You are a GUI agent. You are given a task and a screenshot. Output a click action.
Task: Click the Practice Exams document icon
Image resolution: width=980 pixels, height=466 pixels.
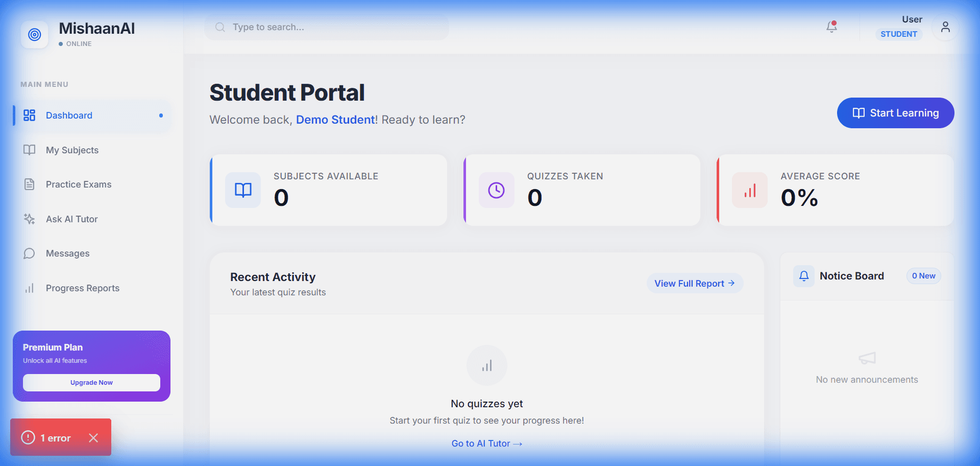[x=30, y=184]
